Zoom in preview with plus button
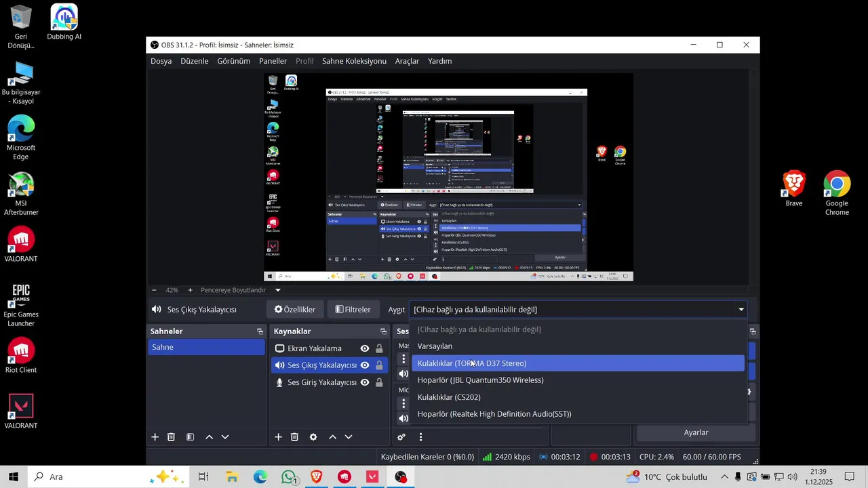The image size is (868, 488). pyautogui.click(x=190, y=290)
